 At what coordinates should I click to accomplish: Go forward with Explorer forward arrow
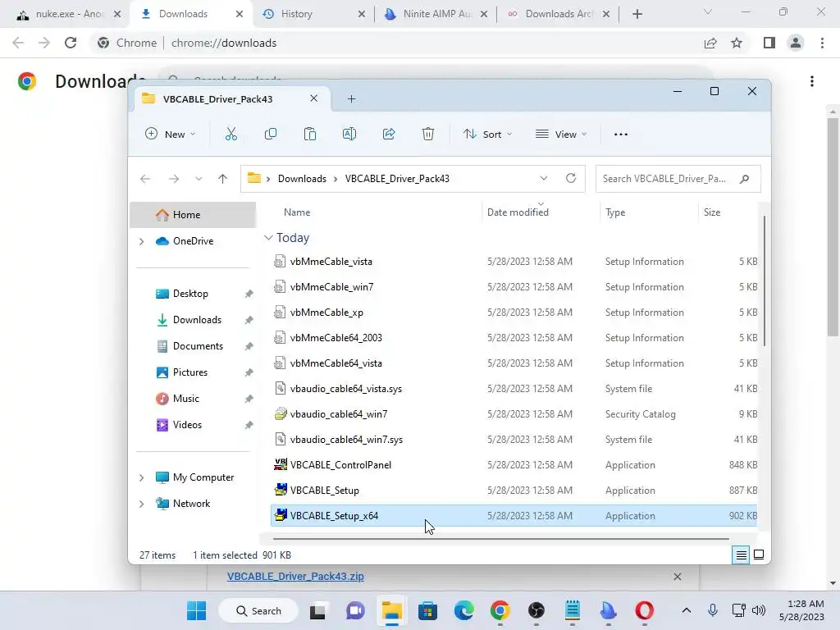[x=174, y=179]
